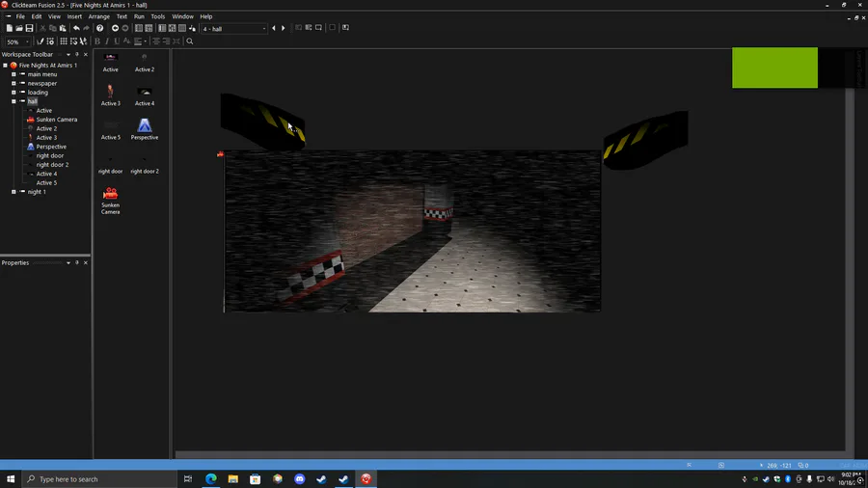The width and height of the screenshot is (868, 488).
Task: Collapse the hall frame node
Action: pyautogui.click(x=14, y=101)
